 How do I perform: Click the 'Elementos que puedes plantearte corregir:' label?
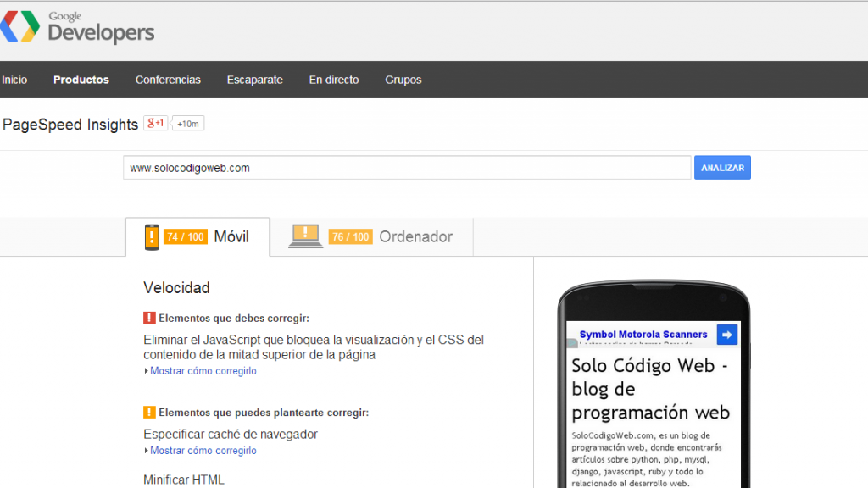point(264,413)
